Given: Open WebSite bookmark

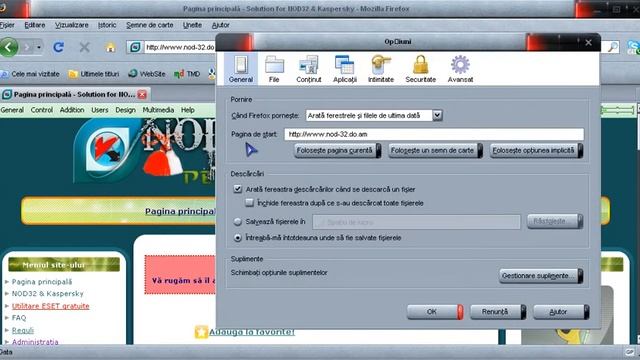Looking at the screenshot, I should click(147, 74).
